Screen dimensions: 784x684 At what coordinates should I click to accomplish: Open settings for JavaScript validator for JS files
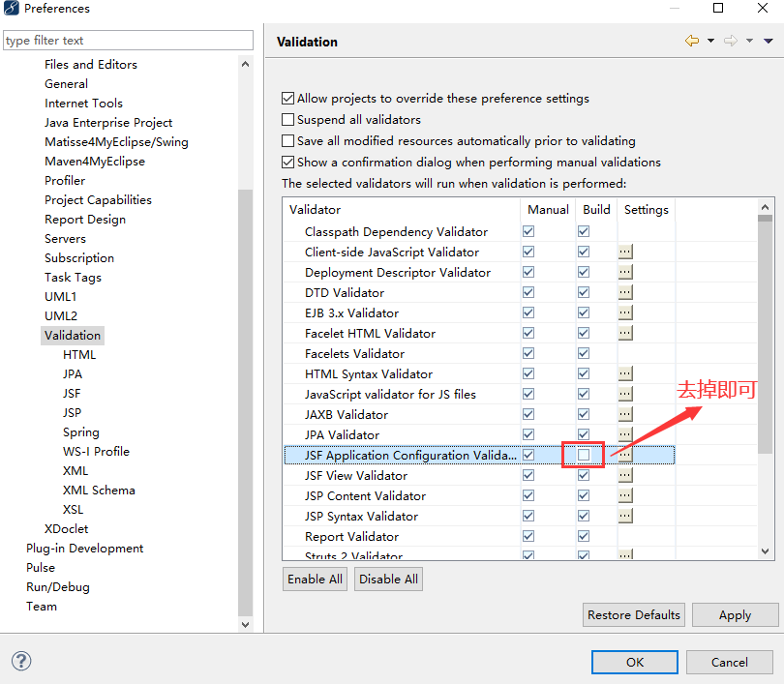(x=625, y=394)
